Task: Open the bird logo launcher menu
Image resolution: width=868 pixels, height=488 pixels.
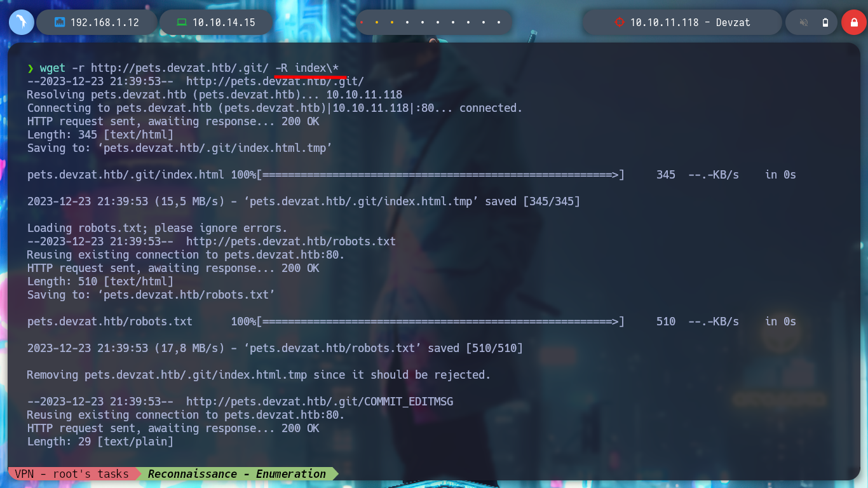Action: pos(21,22)
